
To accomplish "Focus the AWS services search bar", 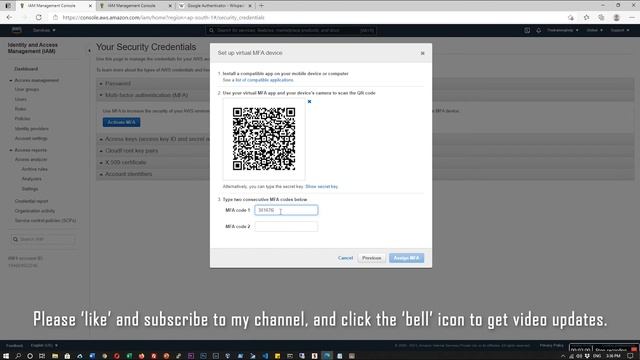I will click(x=291, y=30).
